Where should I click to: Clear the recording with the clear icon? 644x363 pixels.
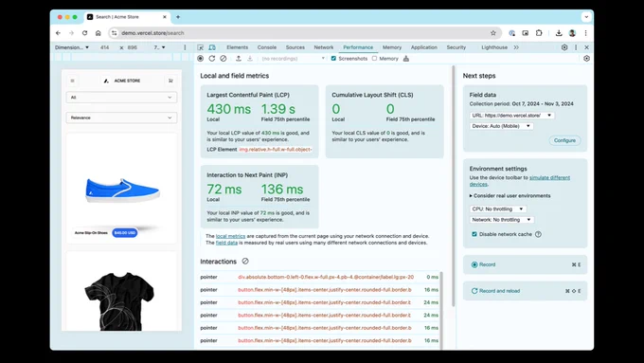223,59
